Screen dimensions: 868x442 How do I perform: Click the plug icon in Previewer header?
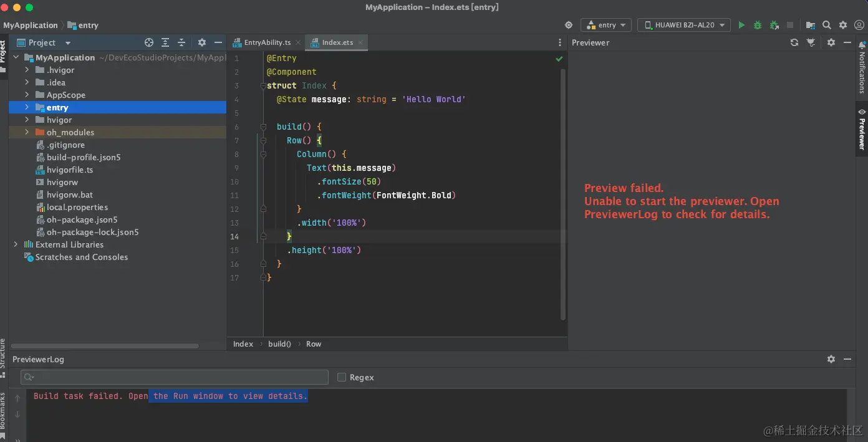(811, 42)
